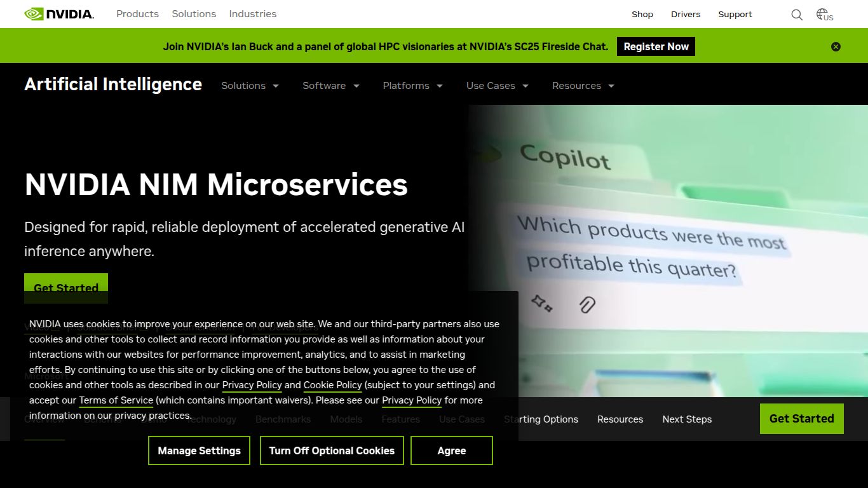This screenshot has width=868, height=488.
Task: Click the US region globe icon
Action: pyautogui.click(x=823, y=14)
